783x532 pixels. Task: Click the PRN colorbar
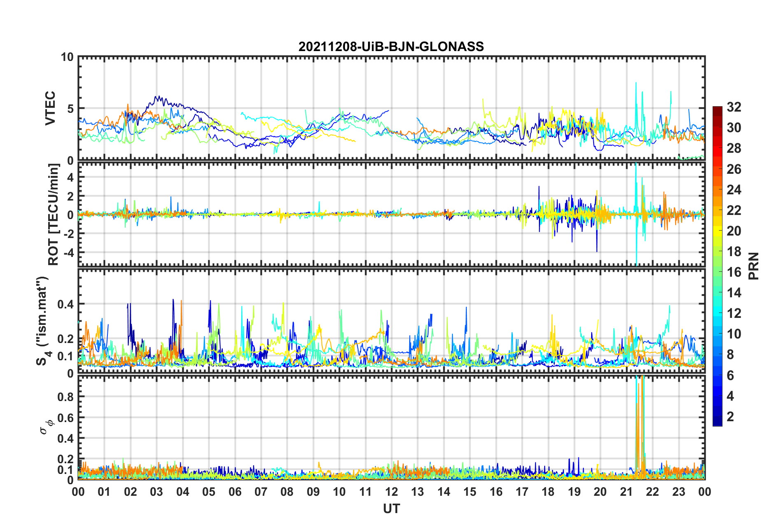(717, 266)
